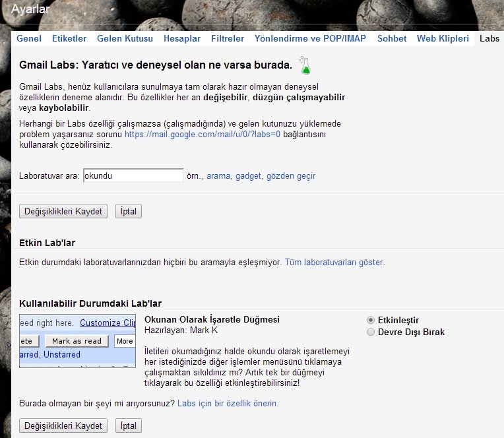
Task: Click the 'Hazırlayan: Mark K' text
Action: pos(181,330)
